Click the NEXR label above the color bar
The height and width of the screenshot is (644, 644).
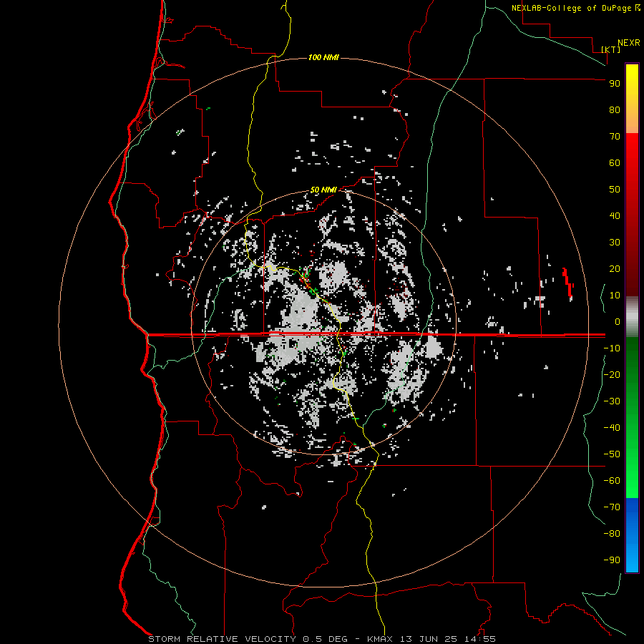[629, 43]
